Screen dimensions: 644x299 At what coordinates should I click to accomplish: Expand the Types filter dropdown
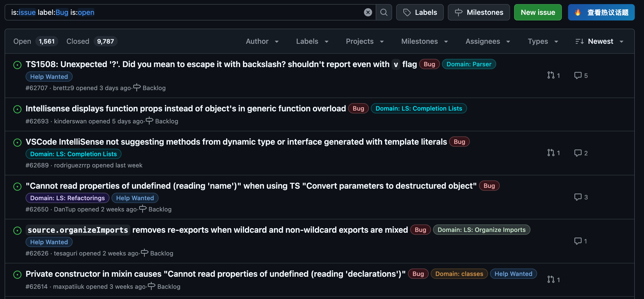point(543,41)
